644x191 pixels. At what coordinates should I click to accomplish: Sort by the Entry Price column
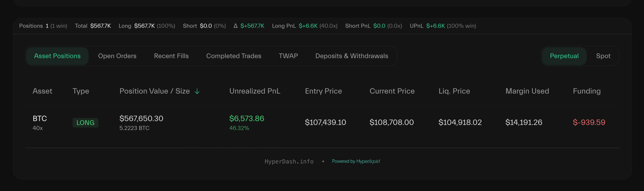pyautogui.click(x=323, y=91)
